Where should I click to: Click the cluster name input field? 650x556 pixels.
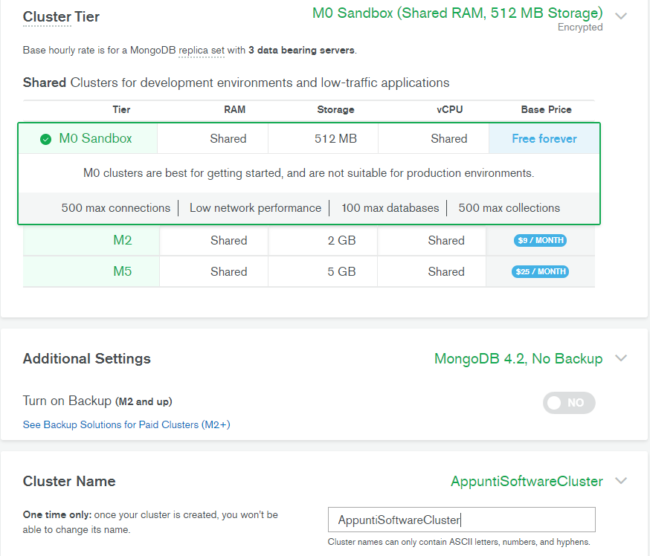pos(462,520)
